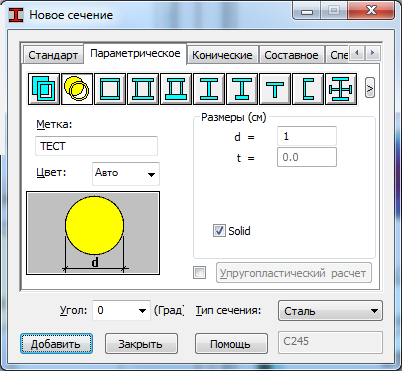Select the cross-shaped double I section icon
The height and width of the screenshot is (371, 402).
coord(341,89)
